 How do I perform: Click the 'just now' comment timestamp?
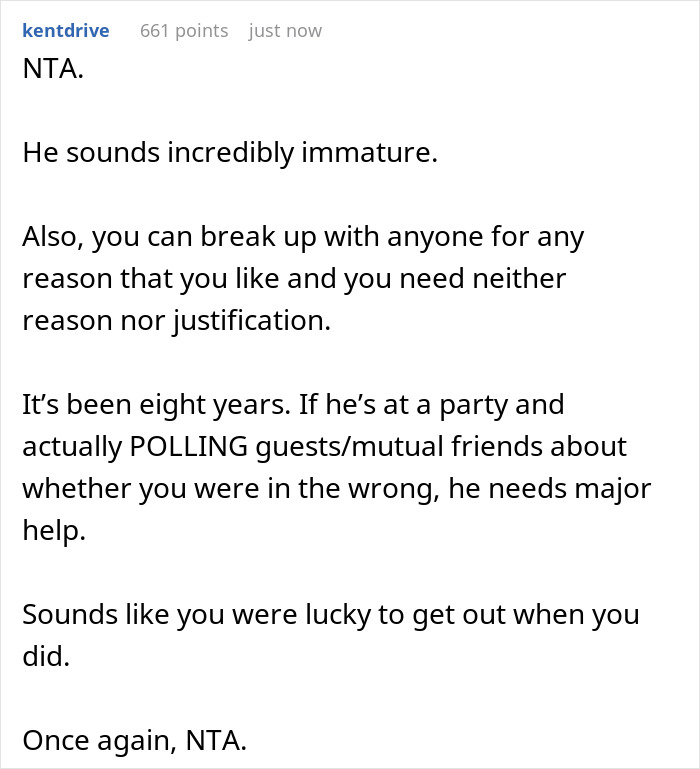click(x=285, y=31)
